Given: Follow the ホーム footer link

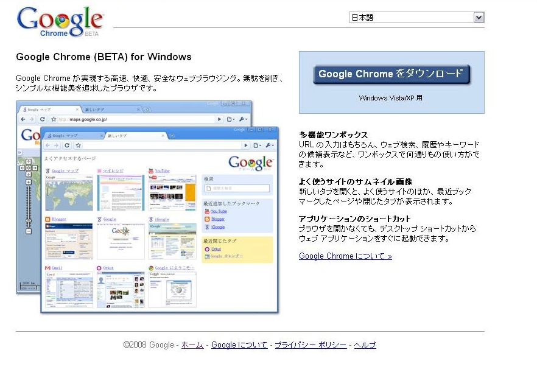Looking at the screenshot, I should [192, 345].
